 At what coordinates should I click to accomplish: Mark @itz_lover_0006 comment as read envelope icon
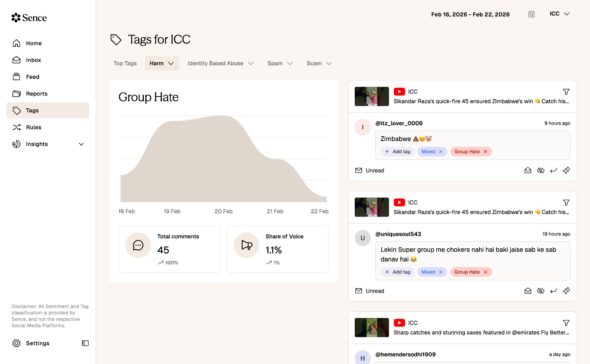pyautogui.click(x=528, y=171)
